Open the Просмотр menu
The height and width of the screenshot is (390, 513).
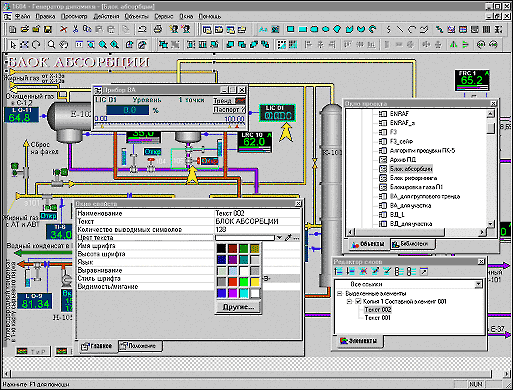point(74,16)
